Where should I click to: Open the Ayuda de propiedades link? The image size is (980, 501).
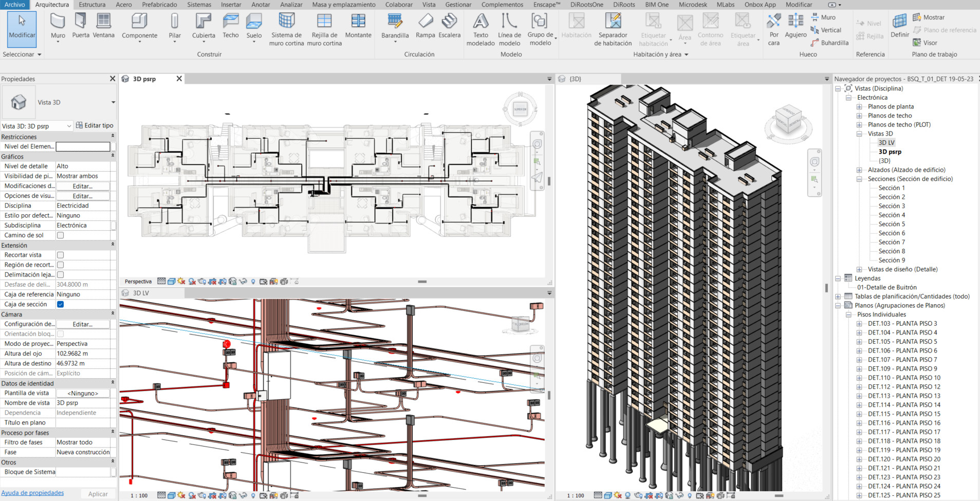tap(32, 493)
